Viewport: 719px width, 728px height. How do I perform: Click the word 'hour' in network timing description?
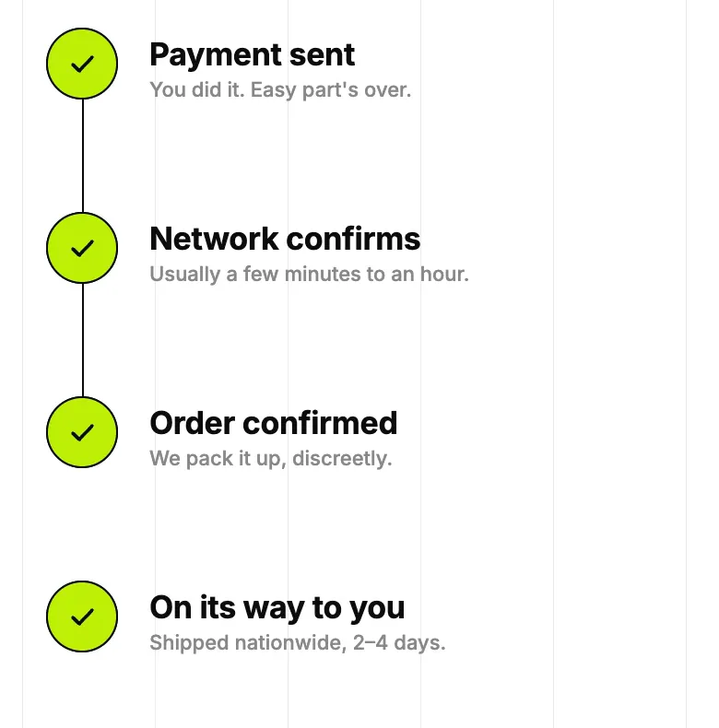[444, 275]
